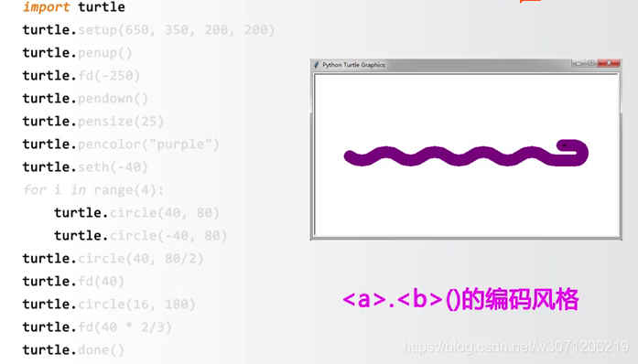Click the Python Turtle Graphics title text
Viewport: 638px width, 364px height.
(x=353, y=65)
